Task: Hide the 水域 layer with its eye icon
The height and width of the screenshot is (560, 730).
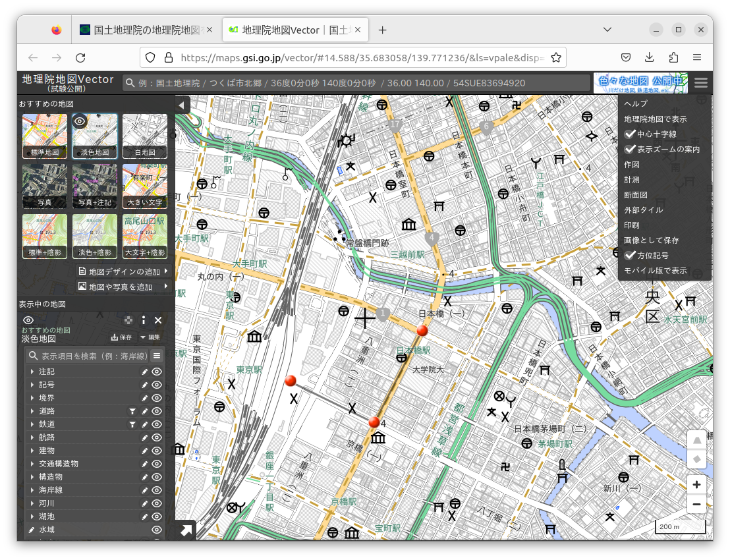Action: click(157, 530)
